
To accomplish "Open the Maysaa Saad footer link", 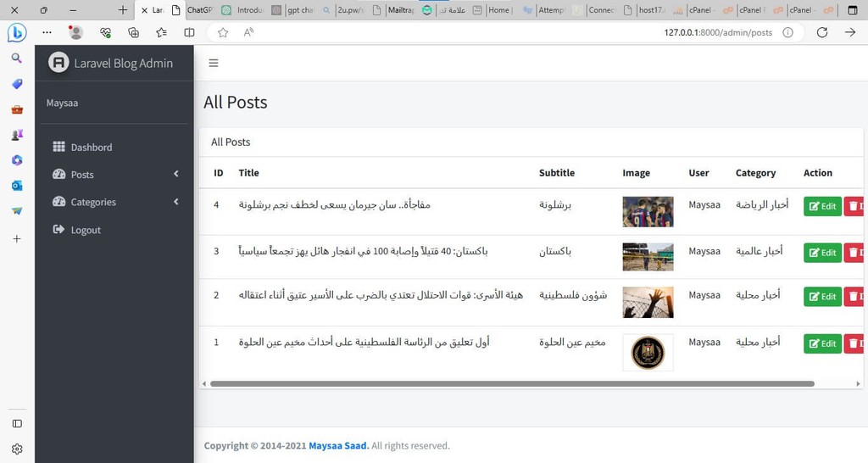I will click(338, 445).
